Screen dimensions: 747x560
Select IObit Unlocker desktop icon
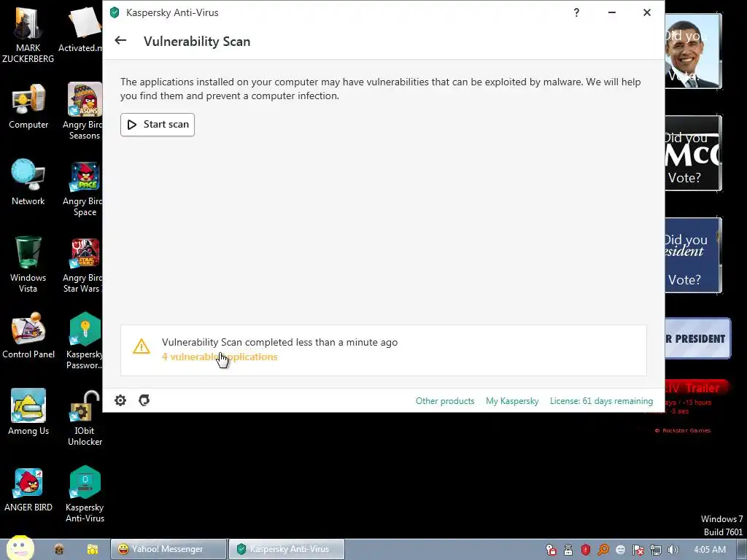click(85, 418)
